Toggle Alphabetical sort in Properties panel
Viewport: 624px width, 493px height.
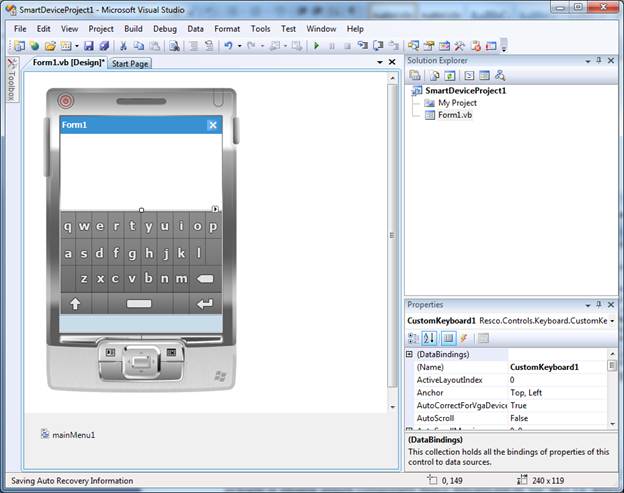pos(429,339)
